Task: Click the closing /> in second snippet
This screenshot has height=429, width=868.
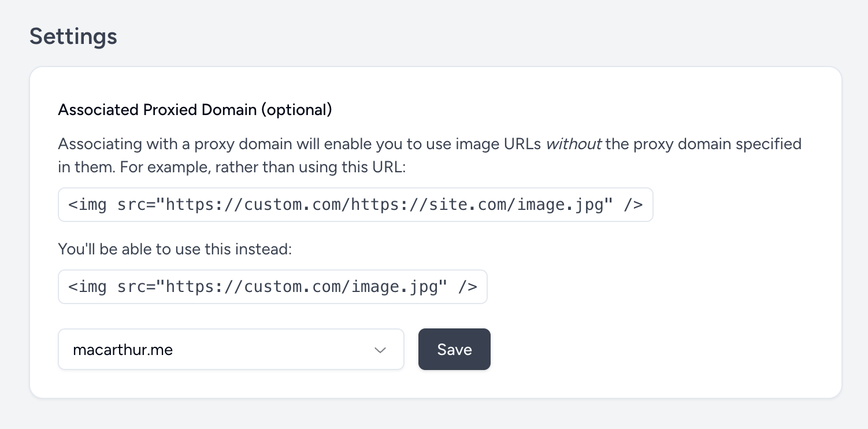Action: 468,287
